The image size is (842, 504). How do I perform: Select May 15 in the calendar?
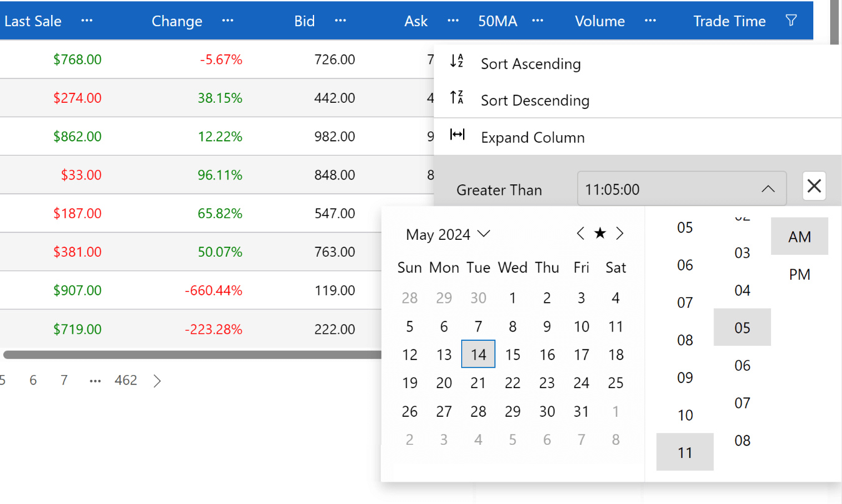coord(512,354)
